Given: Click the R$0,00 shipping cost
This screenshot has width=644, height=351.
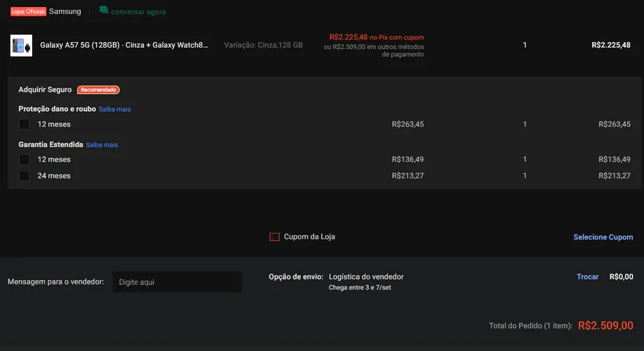Looking at the screenshot, I should tap(621, 277).
